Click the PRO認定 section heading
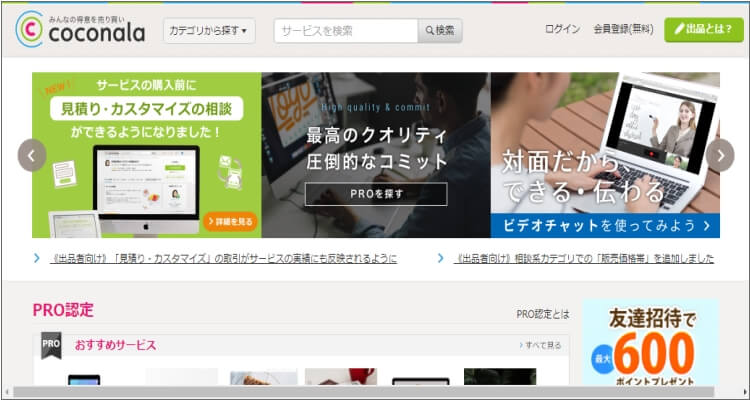This screenshot has width=750, height=400. [63, 310]
